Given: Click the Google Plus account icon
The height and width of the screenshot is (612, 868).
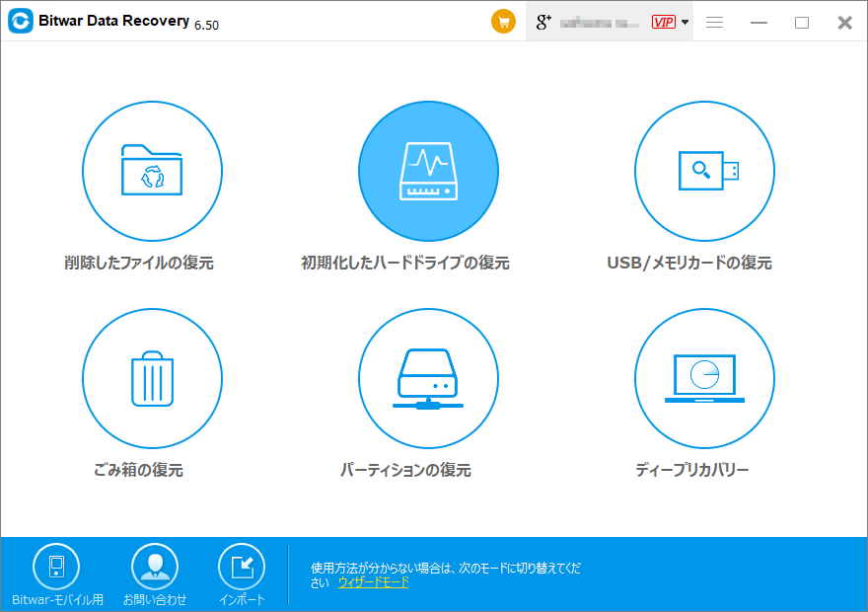Looking at the screenshot, I should click(542, 22).
